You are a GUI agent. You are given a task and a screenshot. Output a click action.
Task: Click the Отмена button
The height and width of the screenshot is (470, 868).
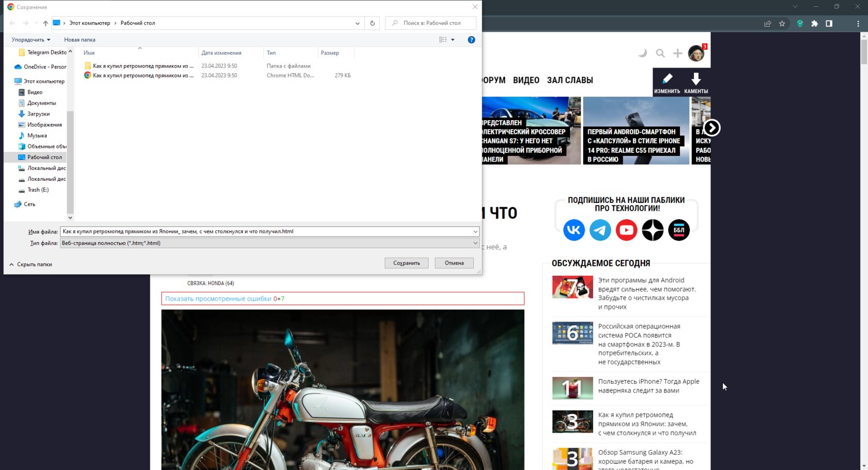point(454,263)
